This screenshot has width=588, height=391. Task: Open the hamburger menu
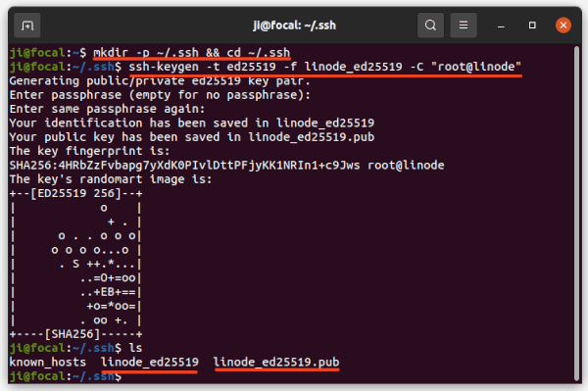coord(464,25)
